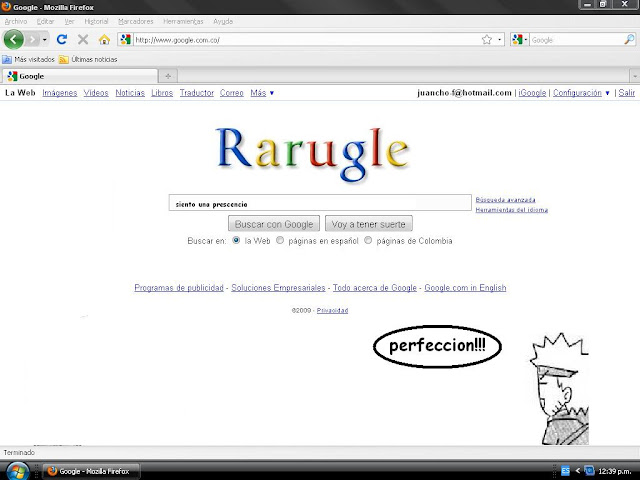Click the main search text field

(320, 203)
